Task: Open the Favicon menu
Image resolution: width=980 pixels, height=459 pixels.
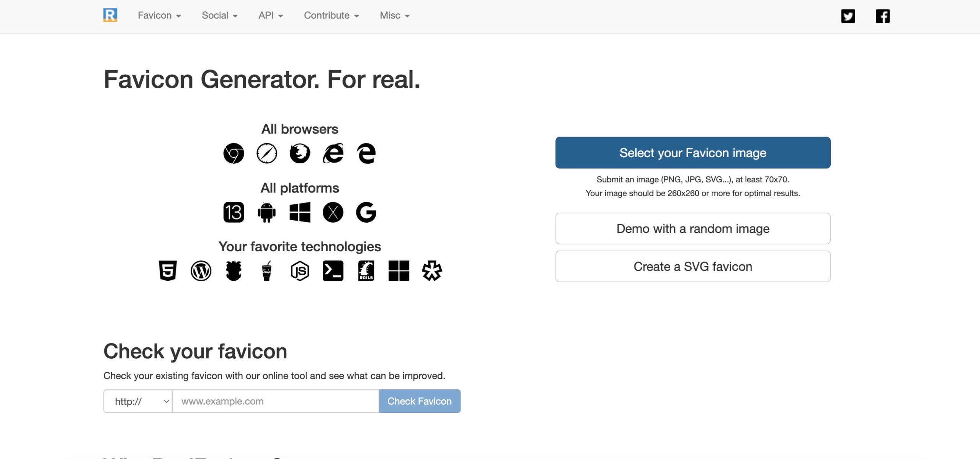Action: pos(159,15)
